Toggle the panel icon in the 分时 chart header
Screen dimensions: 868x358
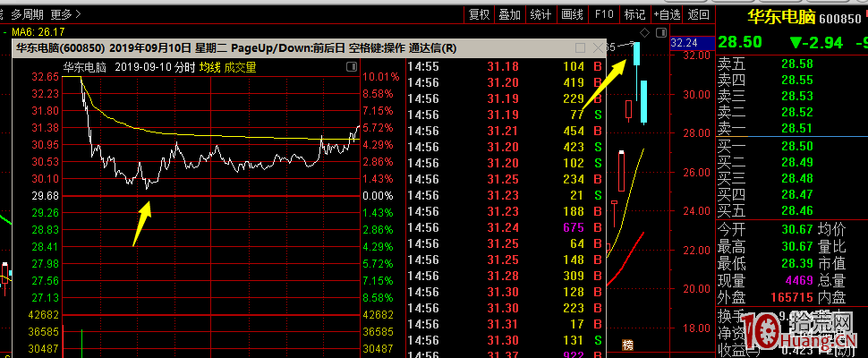point(351,67)
